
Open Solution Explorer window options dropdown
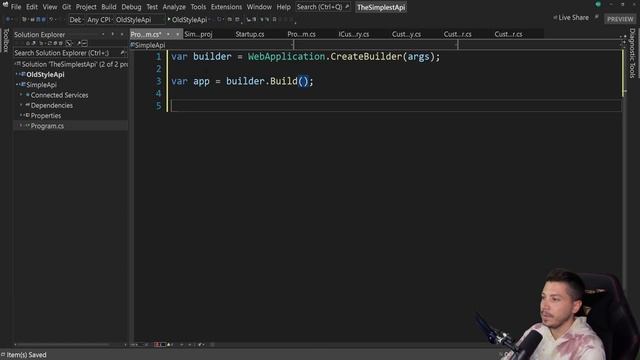click(103, 34)
